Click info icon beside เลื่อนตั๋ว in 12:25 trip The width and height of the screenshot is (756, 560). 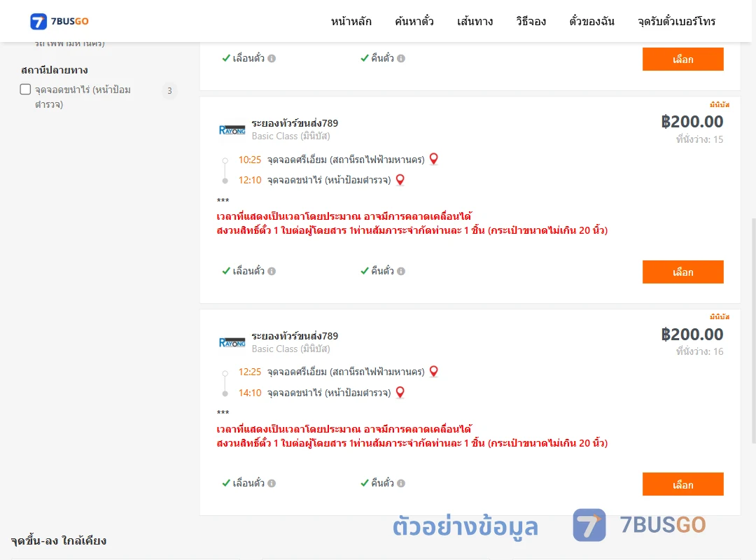272,483
